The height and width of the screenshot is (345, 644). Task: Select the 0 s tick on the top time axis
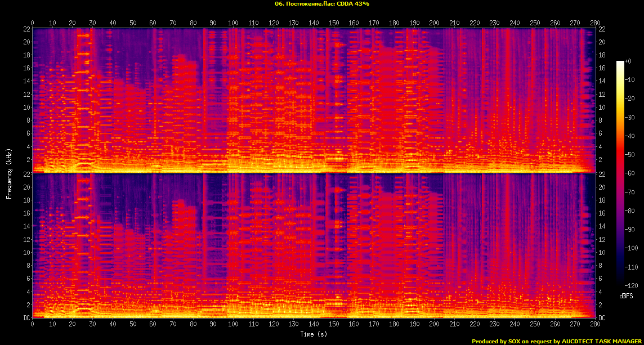click(x=33, y=23)
